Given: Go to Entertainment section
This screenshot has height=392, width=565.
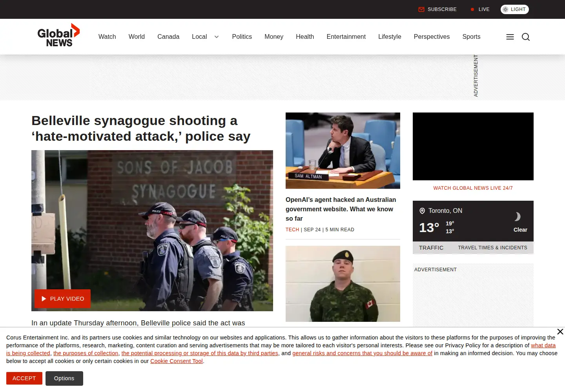Looking at the screenshot, I should click(346, 36).
